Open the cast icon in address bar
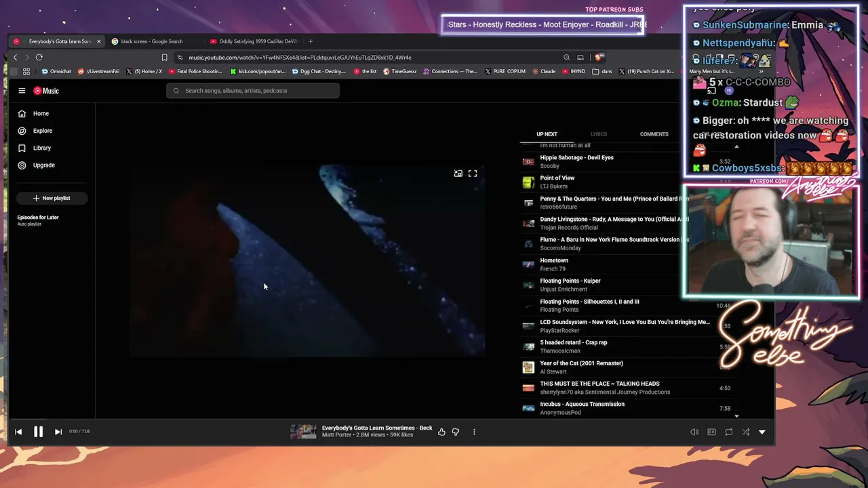The image size is (868, 488). click(x=580, y=58)
